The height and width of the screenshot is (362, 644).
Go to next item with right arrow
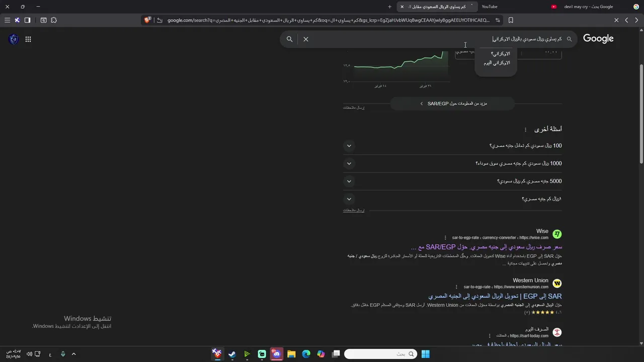(636, 20)
